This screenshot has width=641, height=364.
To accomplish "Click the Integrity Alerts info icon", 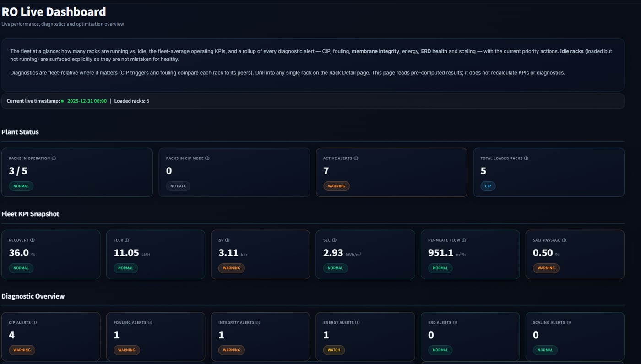I will pos(258,323).
